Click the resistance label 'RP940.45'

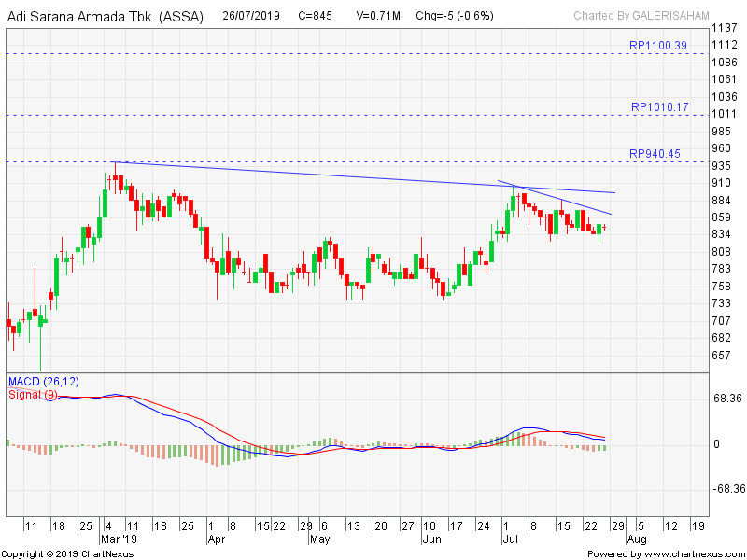(x=655, y=154)
